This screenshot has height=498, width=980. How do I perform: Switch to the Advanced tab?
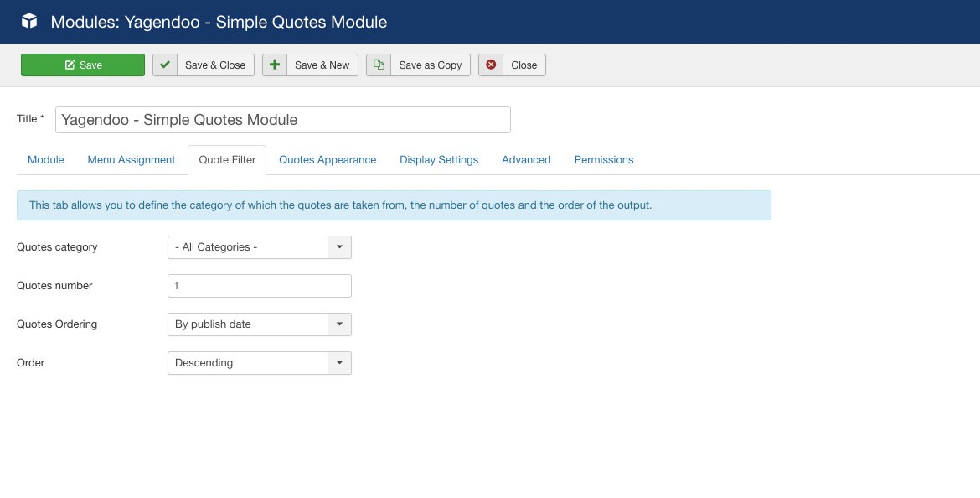point(526,160)
